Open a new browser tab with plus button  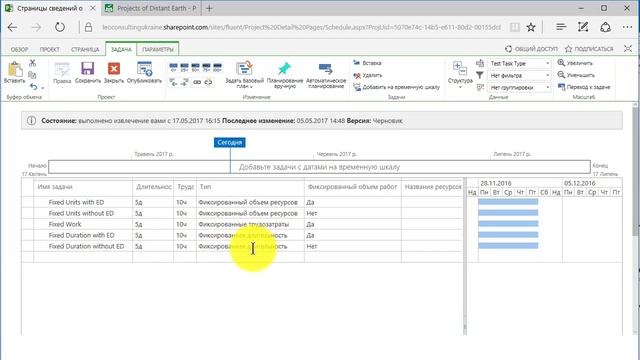pyautogui.click(x=209, y=8)
